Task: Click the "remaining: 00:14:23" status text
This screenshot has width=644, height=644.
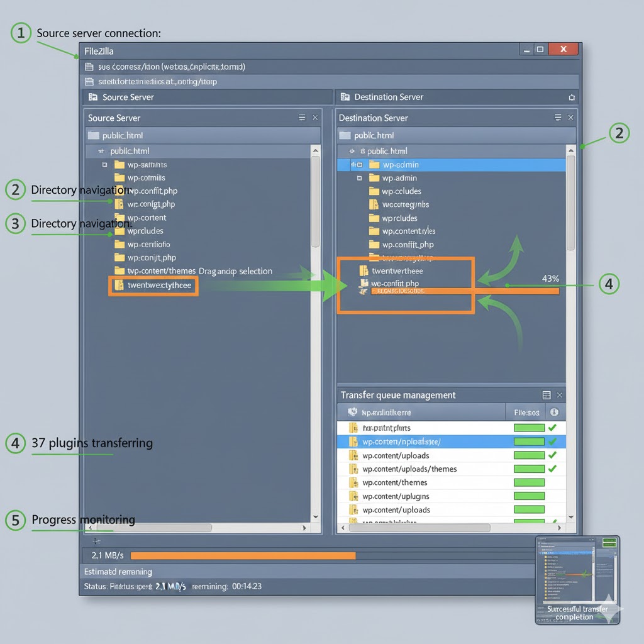Action: tap(226, 586)
